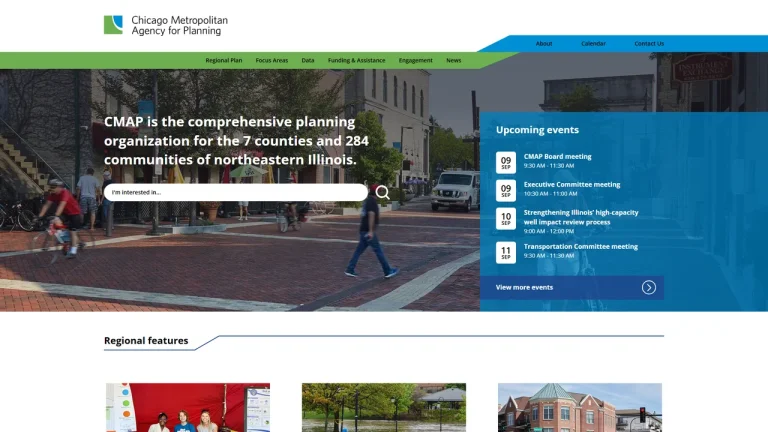768x432 pixels.
Task: Click the "I'm interested in..." search field
Action: click(236, 192)
